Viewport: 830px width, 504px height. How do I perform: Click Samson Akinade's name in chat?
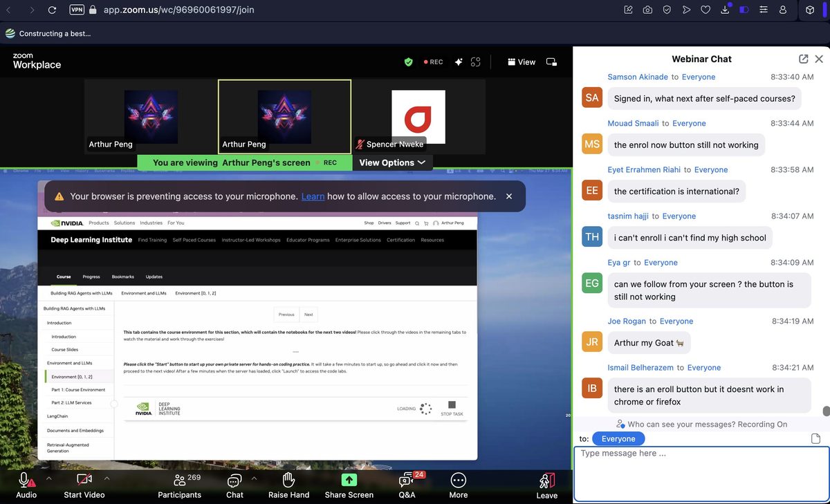(638, 77)
